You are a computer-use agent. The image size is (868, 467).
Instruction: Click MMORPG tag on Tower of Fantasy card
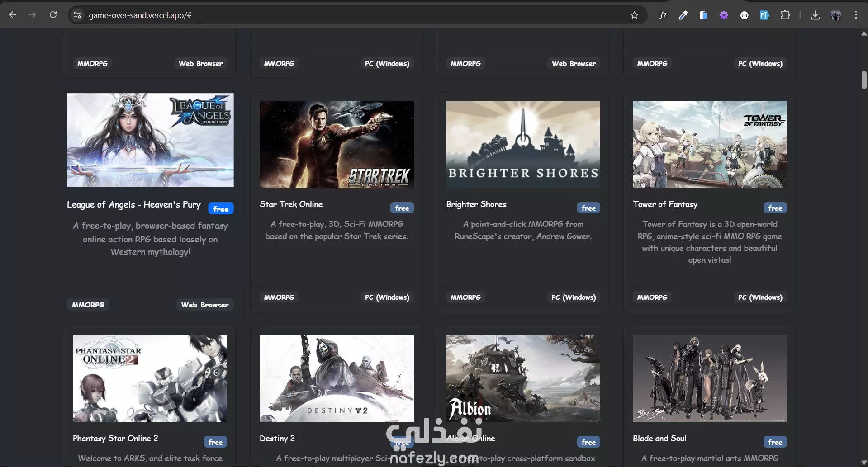(x=652, y=297)
